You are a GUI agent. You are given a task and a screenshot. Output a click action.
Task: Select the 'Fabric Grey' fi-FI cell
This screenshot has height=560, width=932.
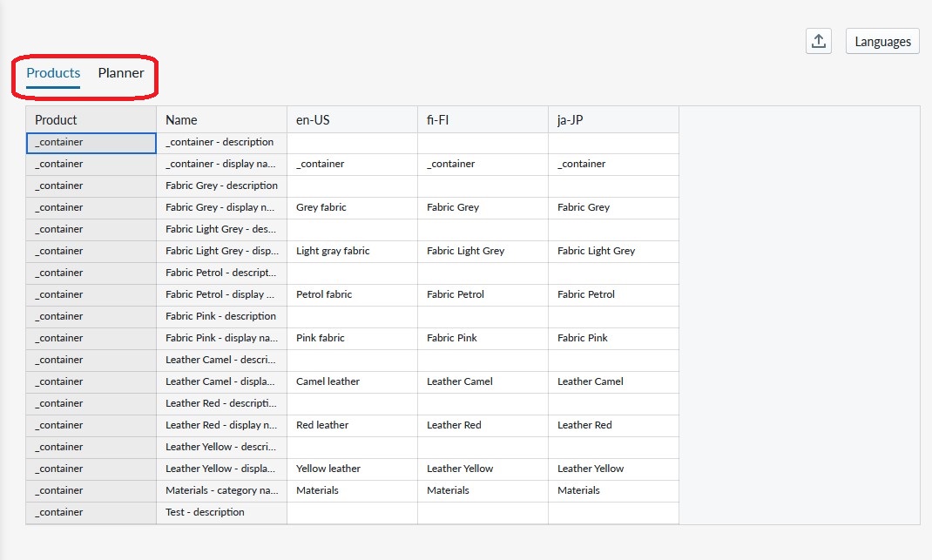pyautogui.click(x=483, y=208)
